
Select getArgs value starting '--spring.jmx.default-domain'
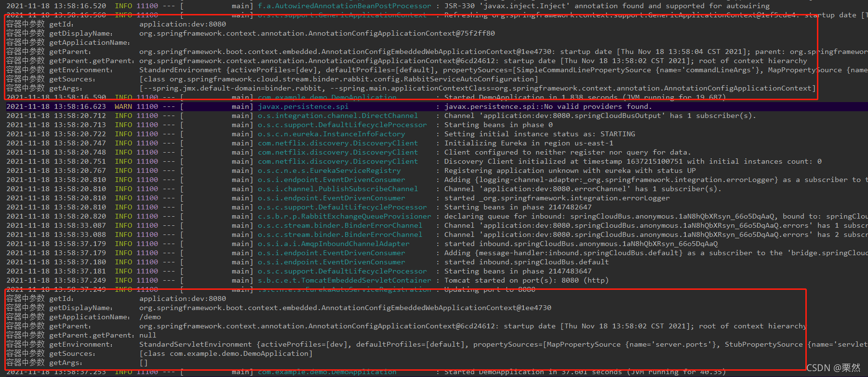click(x=478, y=88)
